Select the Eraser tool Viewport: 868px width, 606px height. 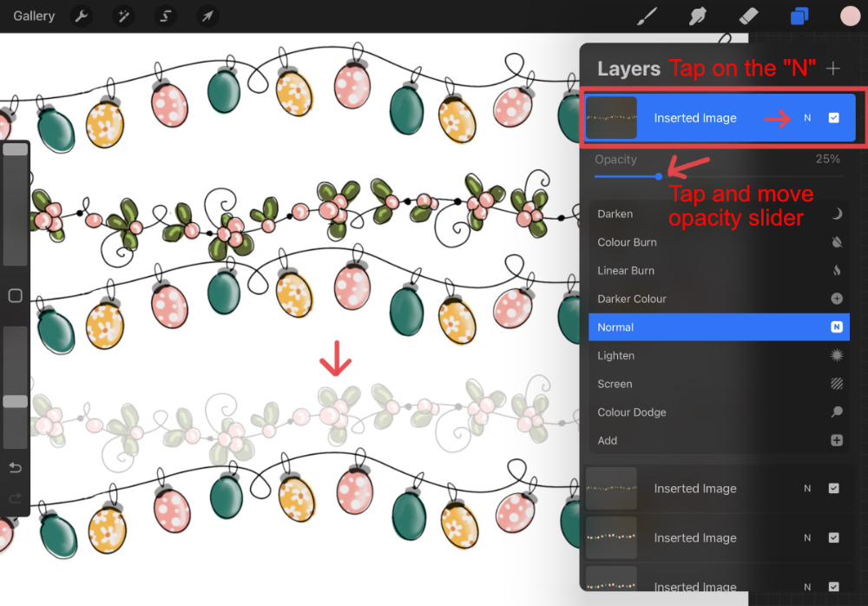(x=747, y=15)
